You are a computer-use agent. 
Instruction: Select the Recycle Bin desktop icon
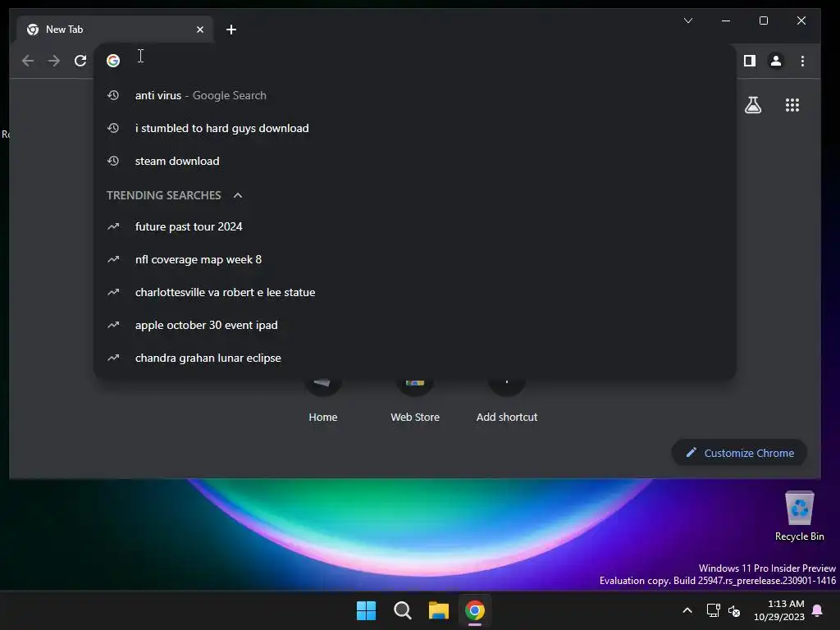[799, 516]
